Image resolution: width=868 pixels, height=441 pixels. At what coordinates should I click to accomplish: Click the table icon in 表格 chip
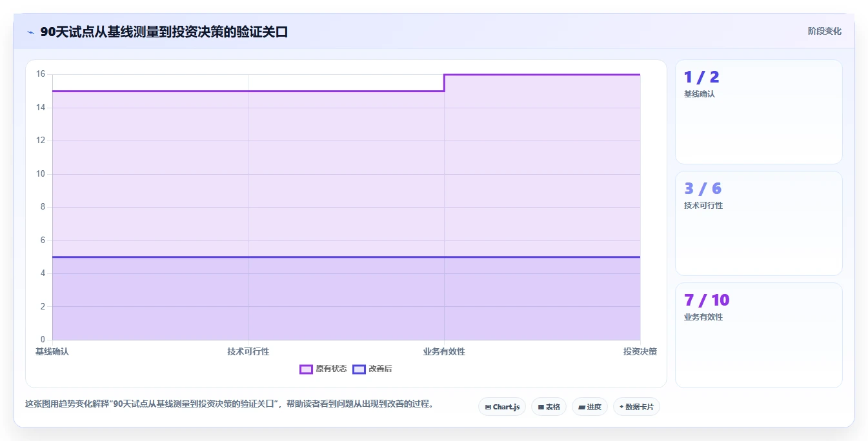(541, 407)
